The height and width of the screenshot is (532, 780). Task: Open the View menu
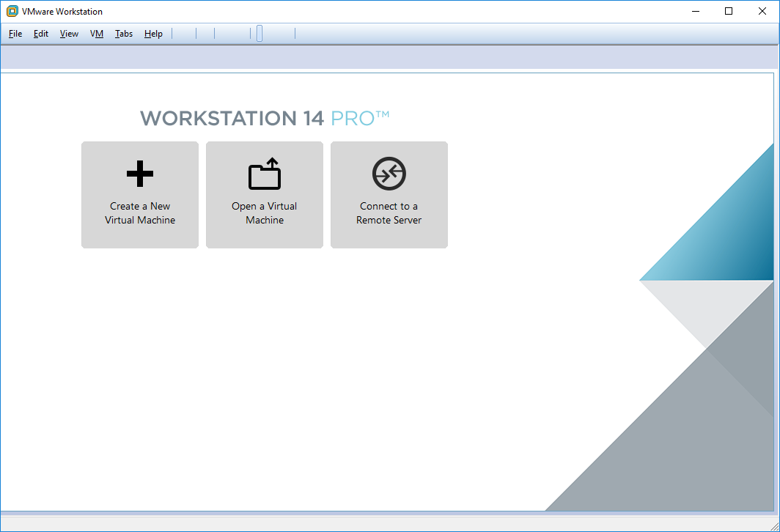click(x=69, y=34)
